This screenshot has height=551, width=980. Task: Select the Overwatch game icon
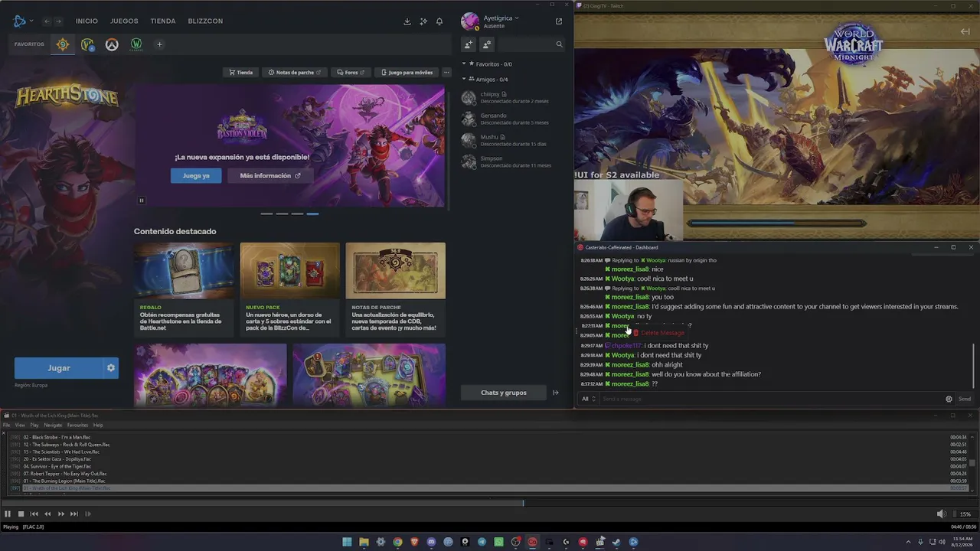[112, 44]
